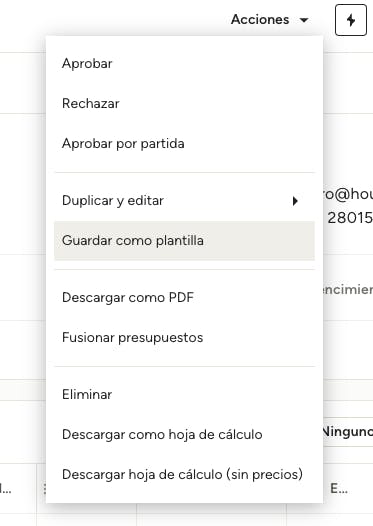Click the lightning bolt quick actions icon

(x=351, y=20)
